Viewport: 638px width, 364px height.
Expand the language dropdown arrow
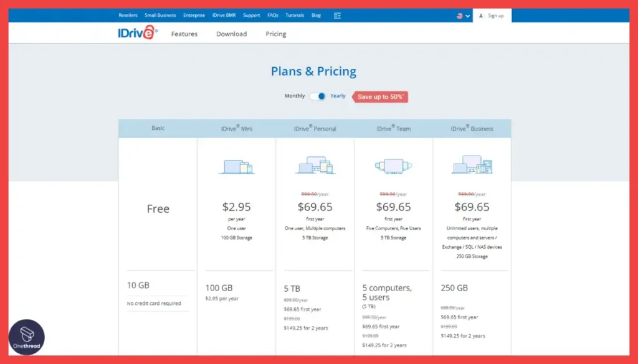click(x=467, y=16)
